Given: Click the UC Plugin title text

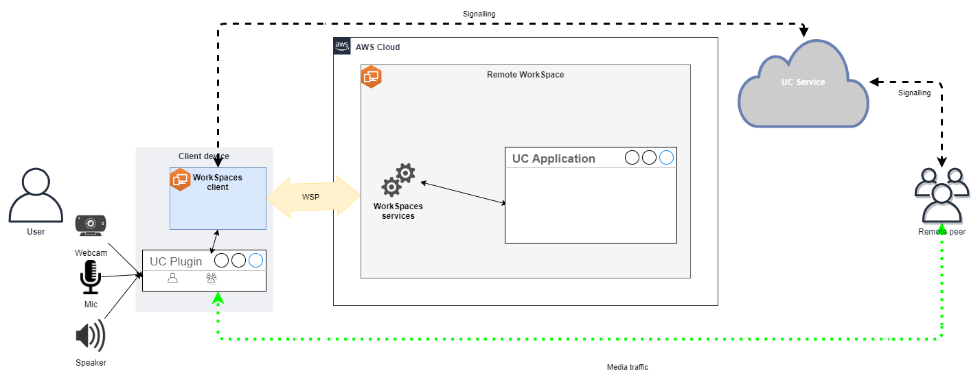Looking at the screenshot, I should tap(176, 261).
